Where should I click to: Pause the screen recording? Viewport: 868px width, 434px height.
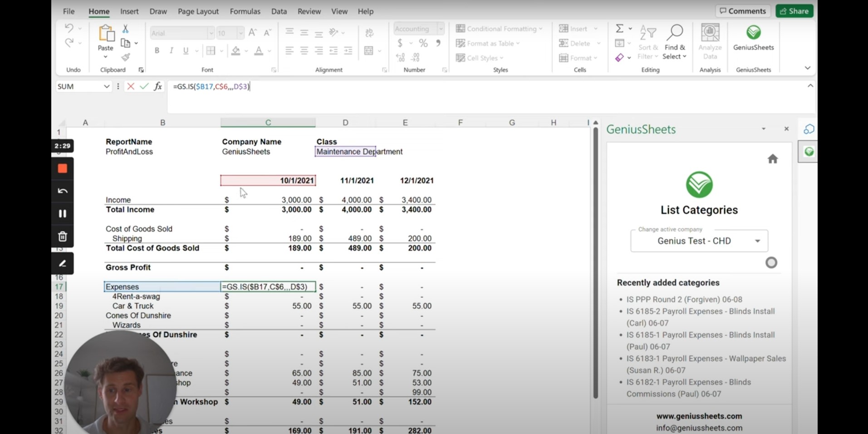[x=63, y=214]
